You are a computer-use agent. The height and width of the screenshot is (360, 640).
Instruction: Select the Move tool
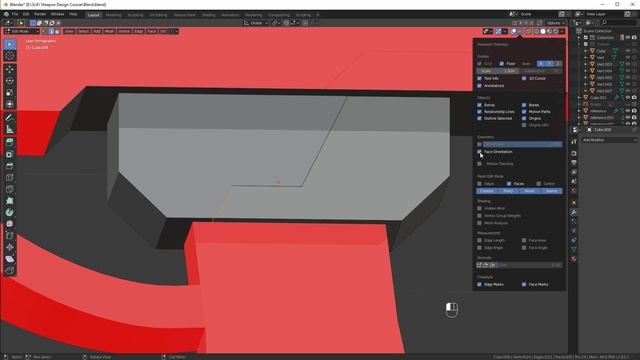coord(10,69)
